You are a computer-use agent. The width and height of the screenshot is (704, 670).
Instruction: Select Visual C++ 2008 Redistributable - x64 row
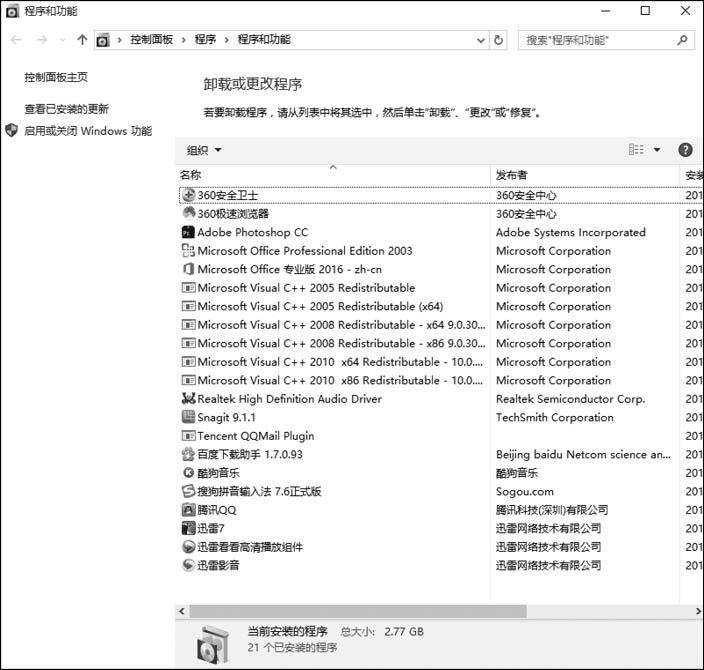[x=441, y=325]
